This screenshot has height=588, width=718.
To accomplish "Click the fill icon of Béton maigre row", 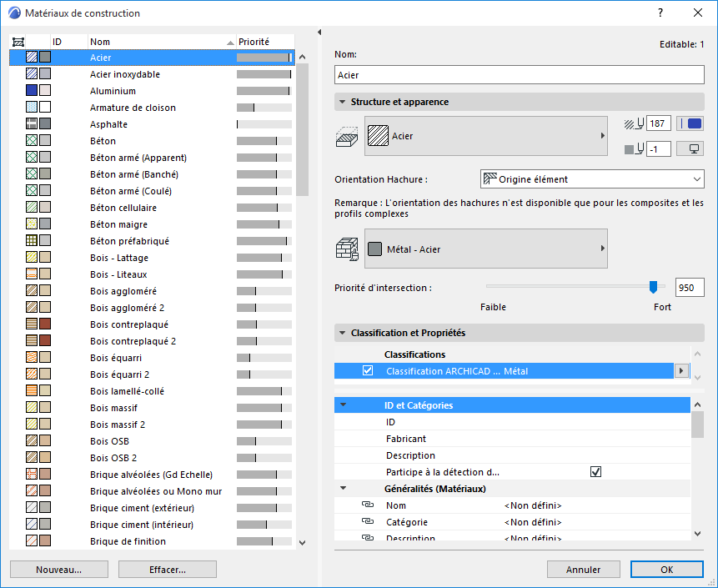I will click(32, 224).
